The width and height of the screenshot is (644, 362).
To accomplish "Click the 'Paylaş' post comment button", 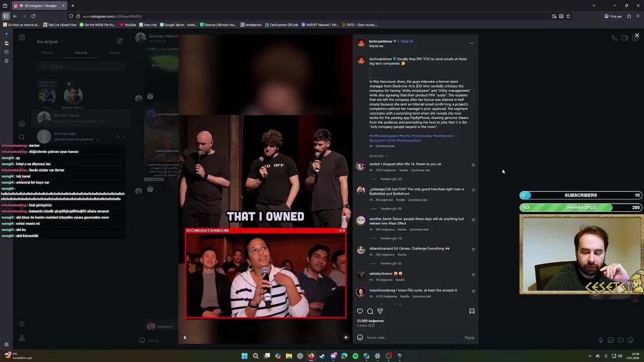I will 469,337.
